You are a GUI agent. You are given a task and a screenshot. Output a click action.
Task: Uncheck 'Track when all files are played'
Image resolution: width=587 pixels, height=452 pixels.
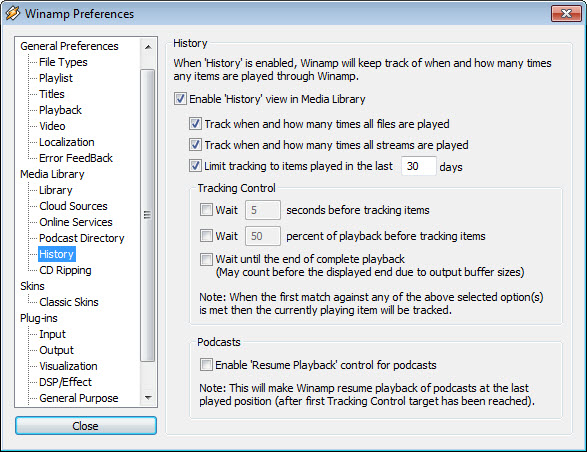pos(195,124)
